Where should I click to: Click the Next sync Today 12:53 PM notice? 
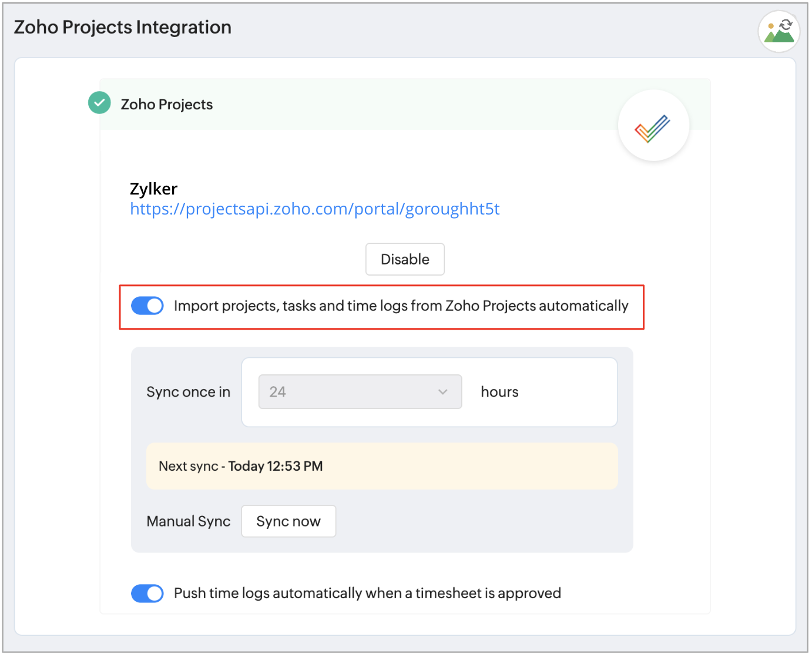(x=382, y=466)
